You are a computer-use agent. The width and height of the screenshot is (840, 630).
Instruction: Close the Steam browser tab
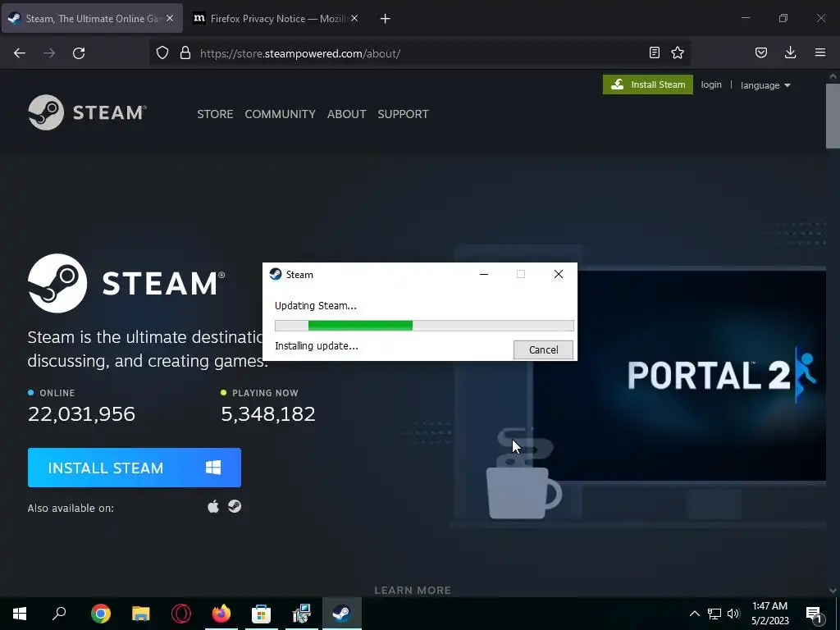pyautogui.click(x=170, y=18)
